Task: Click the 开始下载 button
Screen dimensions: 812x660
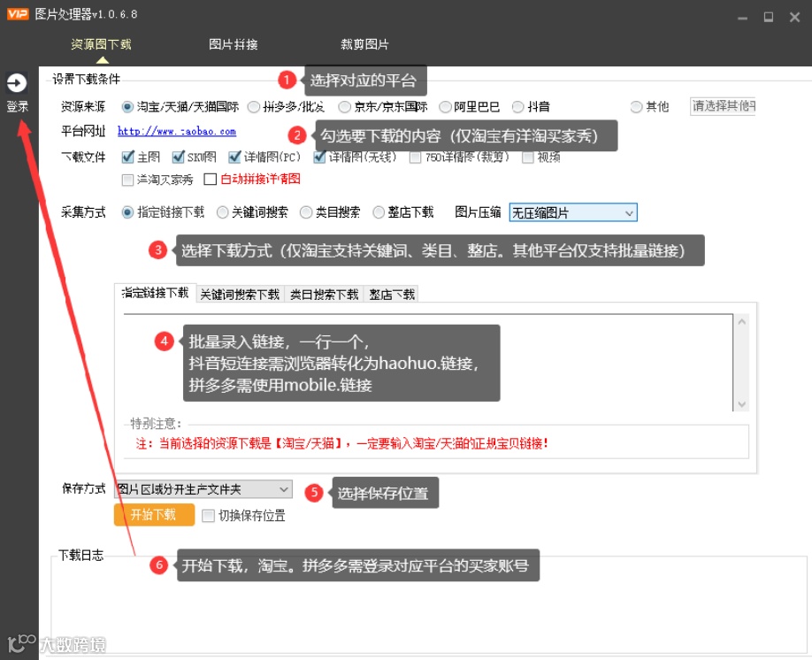Action: [x=154, y=514]
